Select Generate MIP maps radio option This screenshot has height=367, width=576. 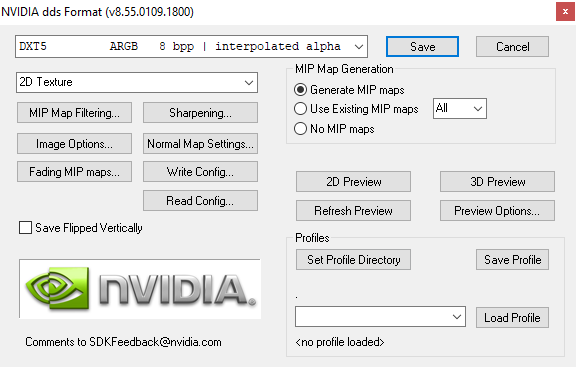pos(300,90)
